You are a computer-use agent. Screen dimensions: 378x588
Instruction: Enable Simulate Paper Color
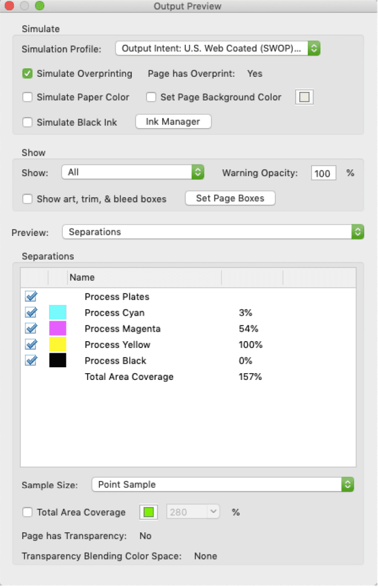[x=27, y=97]
